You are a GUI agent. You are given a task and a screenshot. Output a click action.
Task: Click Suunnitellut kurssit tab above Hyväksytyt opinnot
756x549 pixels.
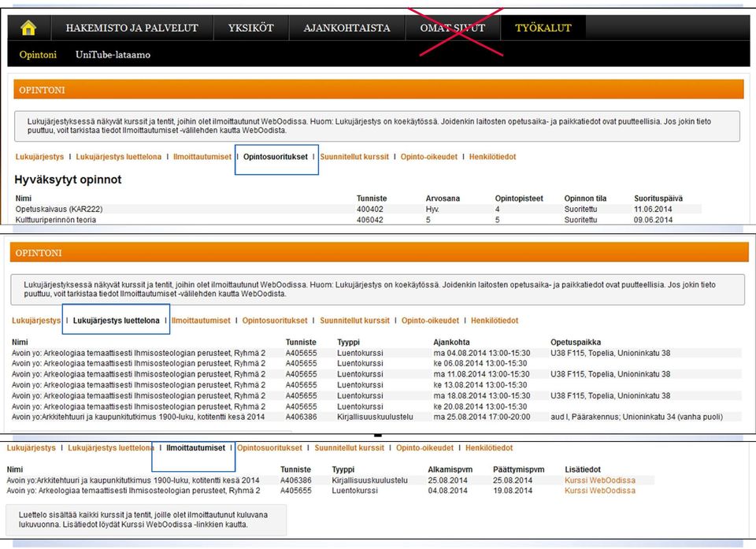[x=354, y=157]
